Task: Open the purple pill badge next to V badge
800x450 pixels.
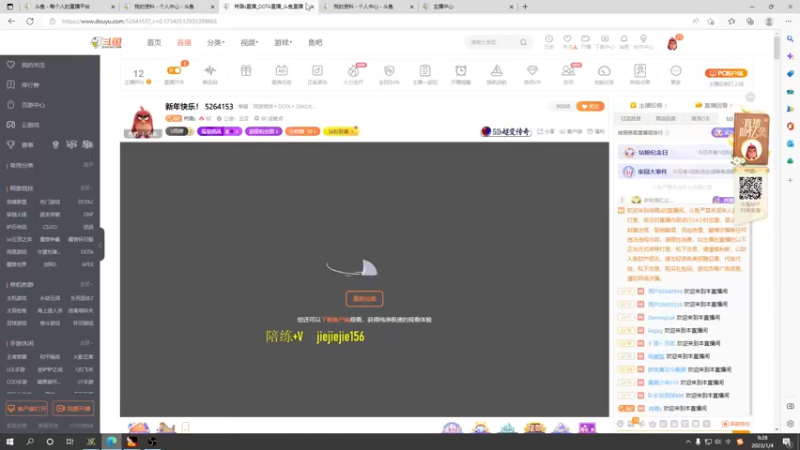Action: pyautogui.click(x=219, y=131)
